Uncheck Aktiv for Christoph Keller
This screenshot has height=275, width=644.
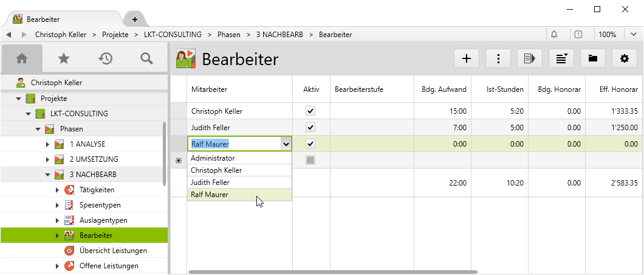point(310,111)
